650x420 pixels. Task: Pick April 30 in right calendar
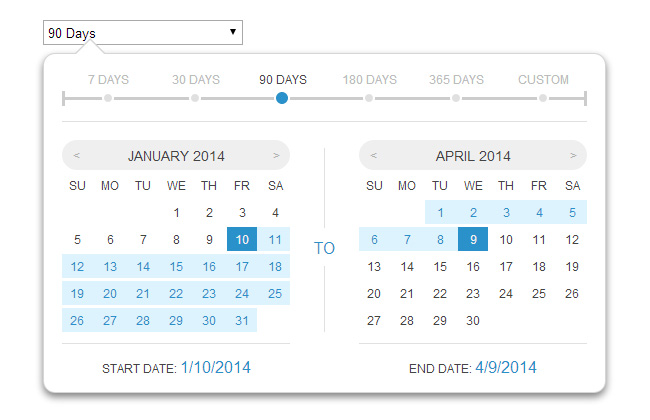coord(473,321)
